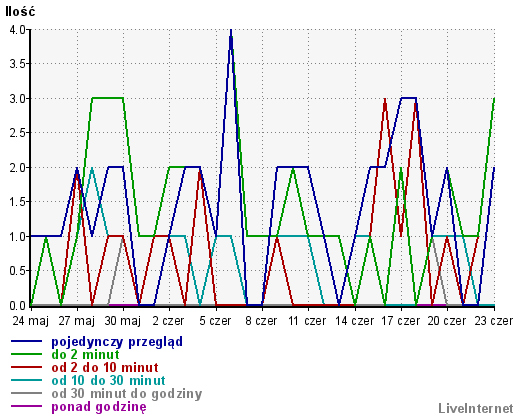Click the purple legend line swatch
The image size is (520, 418).
pyautogui.click(x=27, y=406)
